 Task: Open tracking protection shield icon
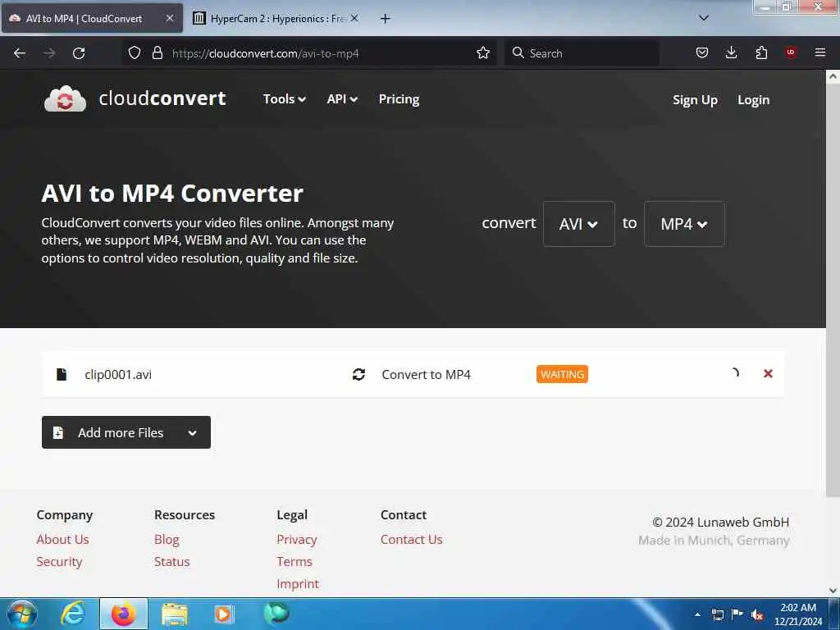[x=135, y=53]
